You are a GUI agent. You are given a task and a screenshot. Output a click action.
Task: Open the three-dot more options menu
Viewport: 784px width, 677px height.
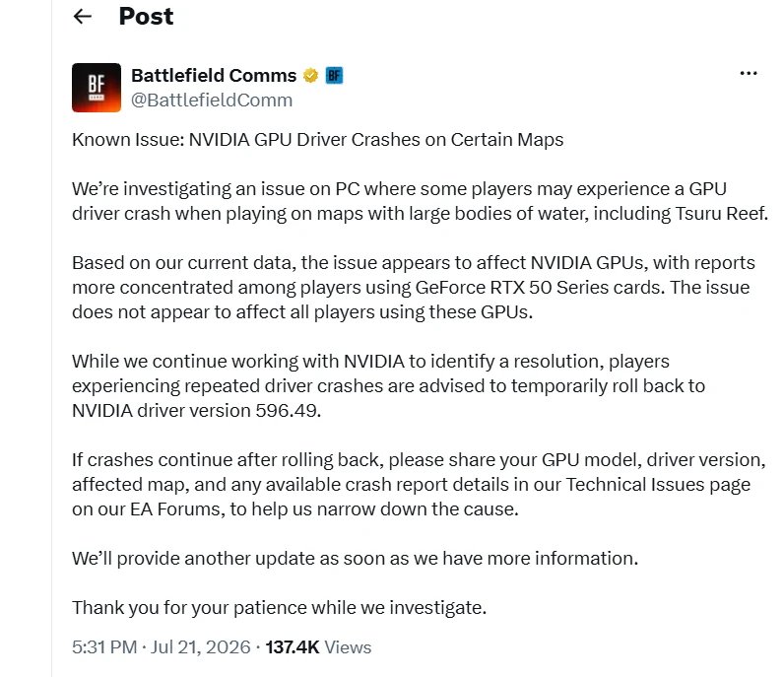pos(748,74)
